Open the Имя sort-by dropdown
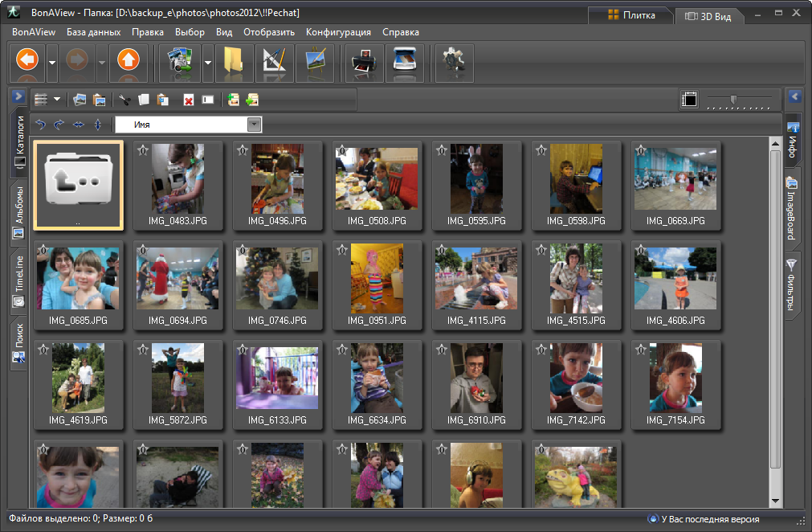This screenshot has height=532, width=812. [255, 125]
